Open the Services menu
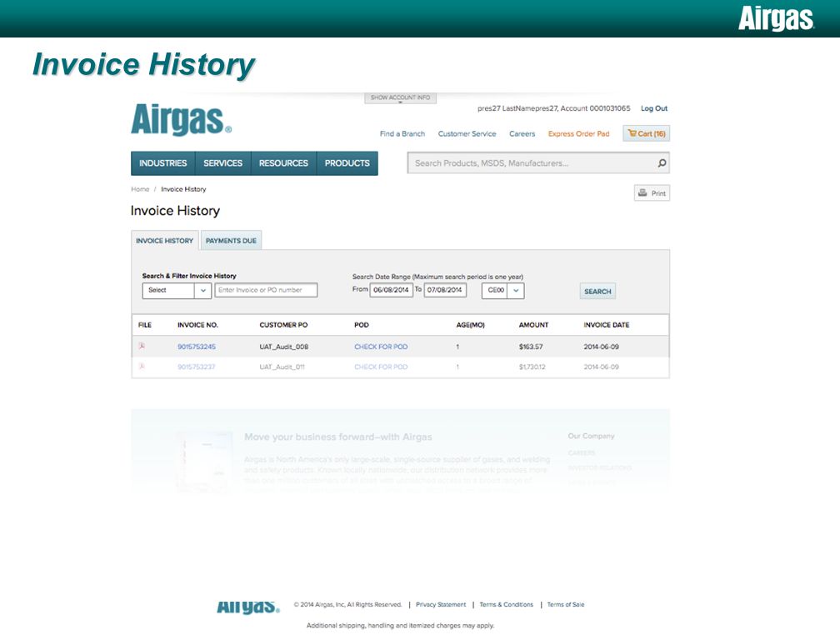The height and width of the screenshot is (640, 840). click(x=222, y=163)
